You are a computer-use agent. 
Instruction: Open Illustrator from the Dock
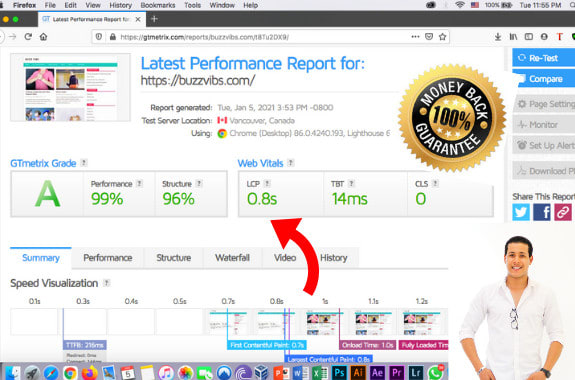point(358,373)
